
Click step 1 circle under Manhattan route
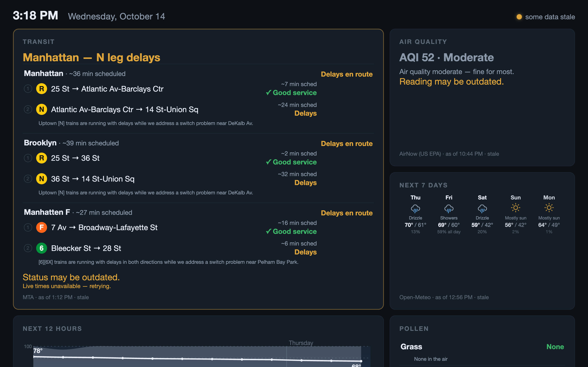pos(28,89)
